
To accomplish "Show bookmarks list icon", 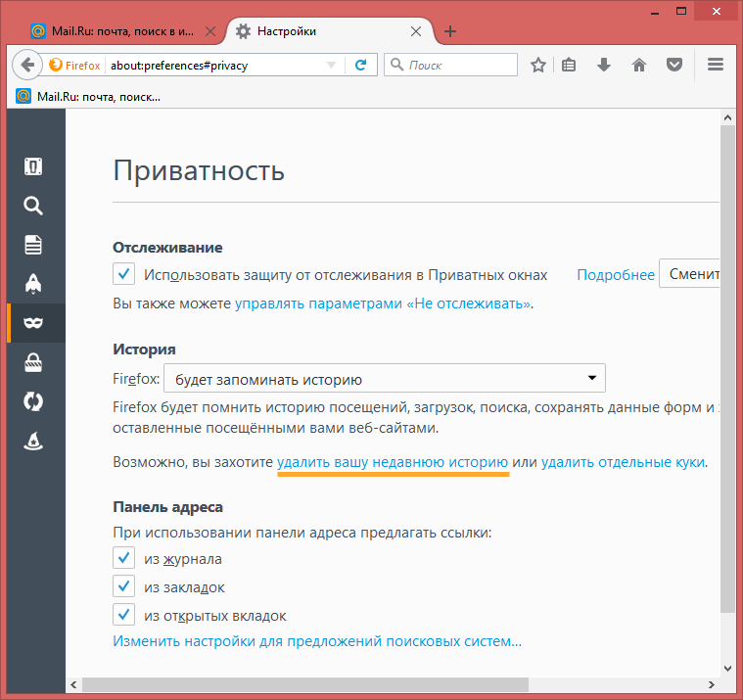I will pyautogui.click(x=569, y=65).
